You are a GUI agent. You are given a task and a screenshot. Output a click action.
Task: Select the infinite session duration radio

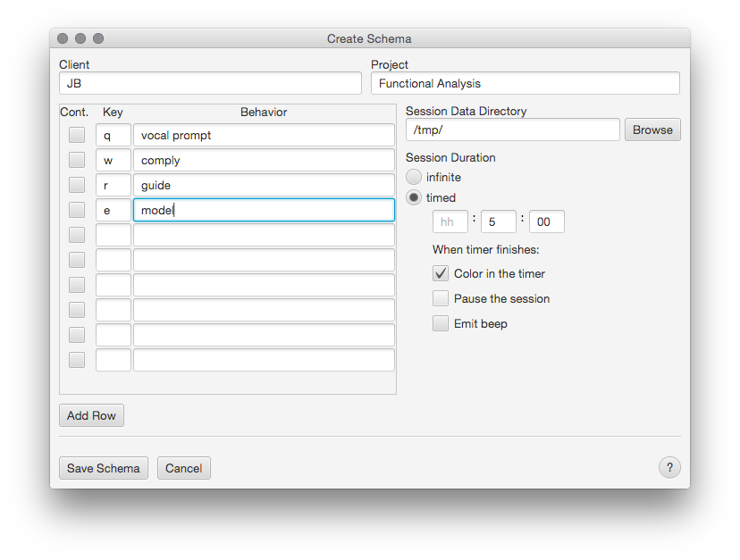coord(415,177)
